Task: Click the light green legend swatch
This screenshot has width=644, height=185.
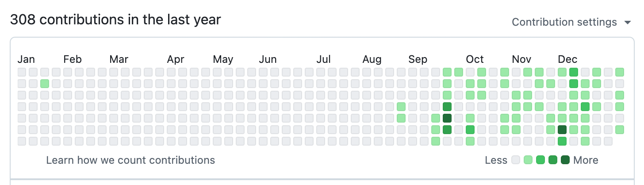Action: (528, 160)
